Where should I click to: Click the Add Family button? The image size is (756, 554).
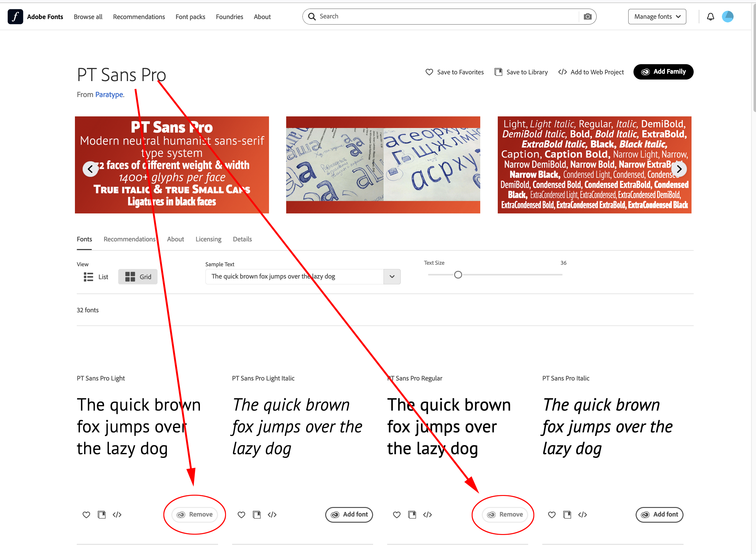pyautogui.click(x=663, y=72)
